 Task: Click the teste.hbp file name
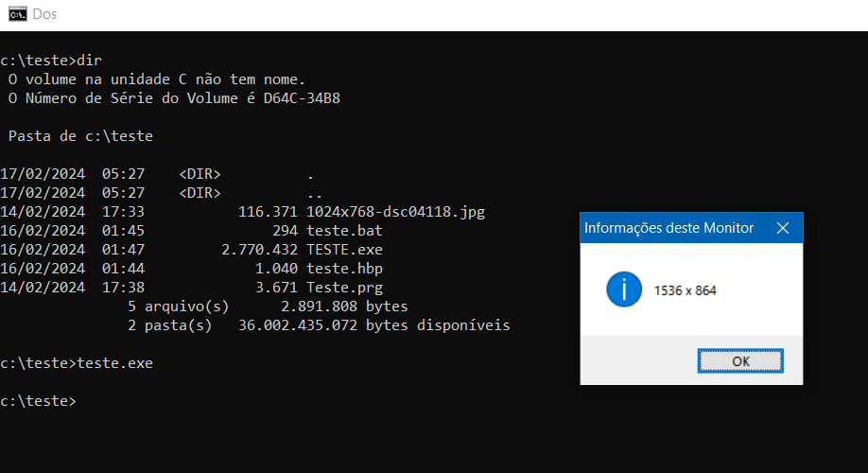click(344, 269)
